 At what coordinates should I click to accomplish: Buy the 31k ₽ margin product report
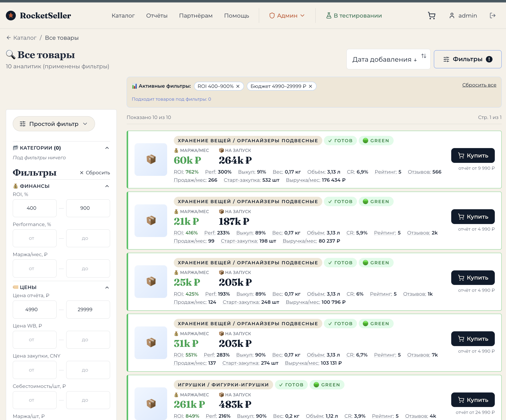coord(473,339)
